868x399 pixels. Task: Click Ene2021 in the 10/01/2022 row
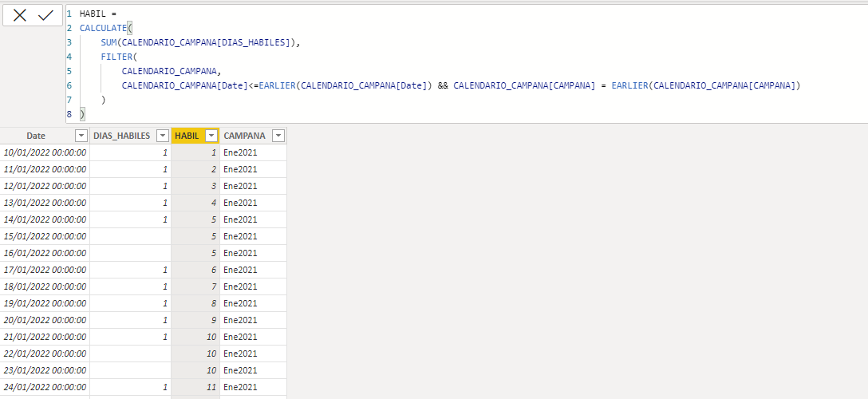click(x=253, y=152)
